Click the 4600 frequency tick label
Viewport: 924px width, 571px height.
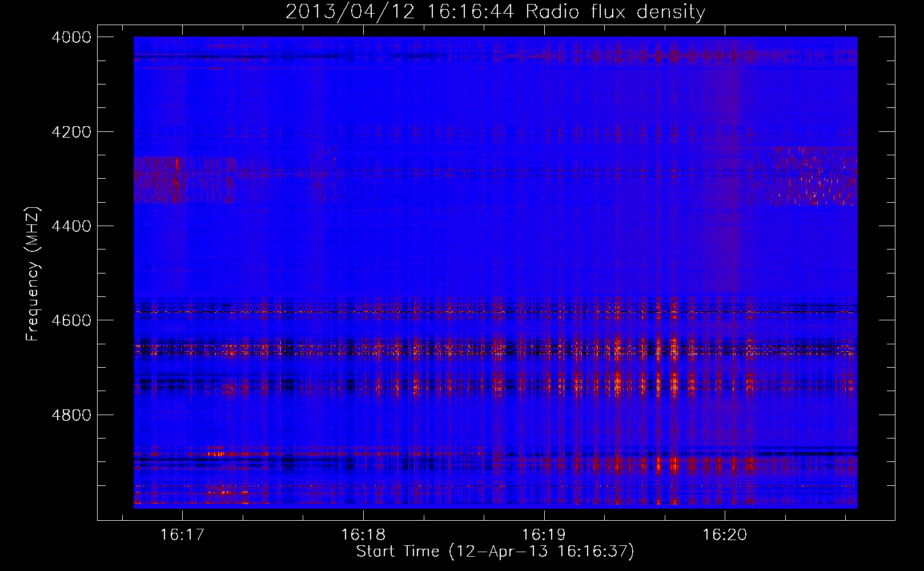pos(71,320)
